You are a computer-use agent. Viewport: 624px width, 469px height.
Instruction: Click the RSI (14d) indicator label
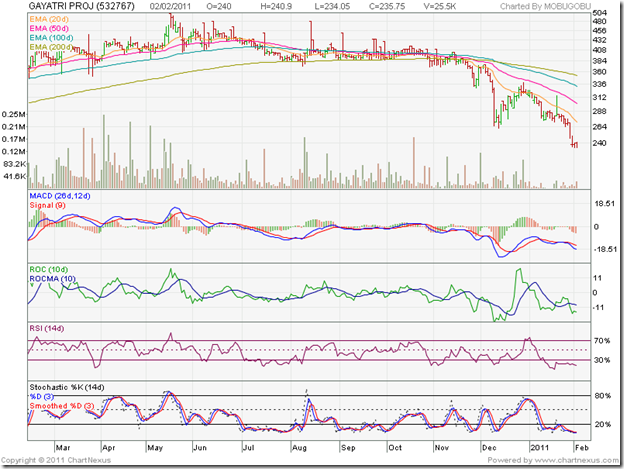47,328
